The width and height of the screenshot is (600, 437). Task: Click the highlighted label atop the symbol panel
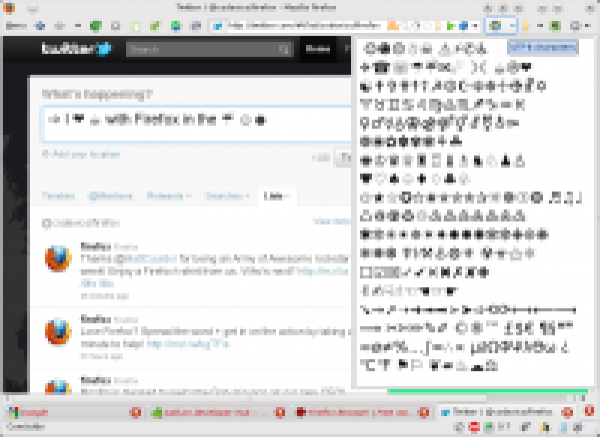543,47
